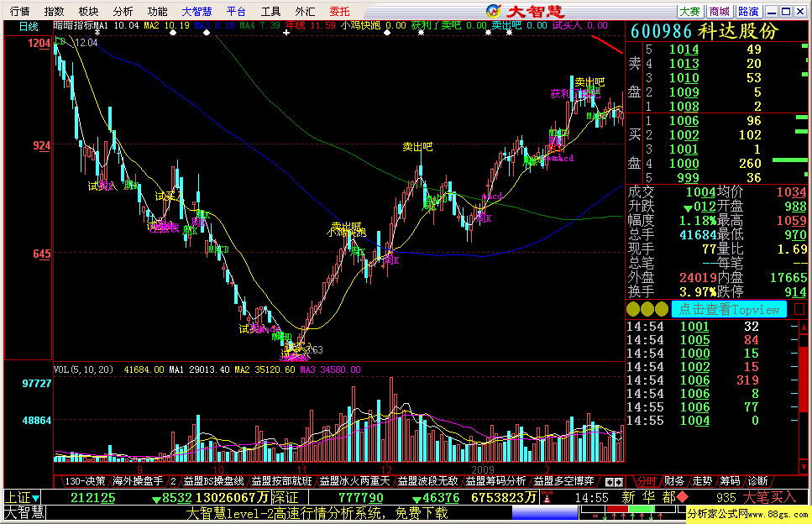Open the 板块 menu

click(88, 12)
